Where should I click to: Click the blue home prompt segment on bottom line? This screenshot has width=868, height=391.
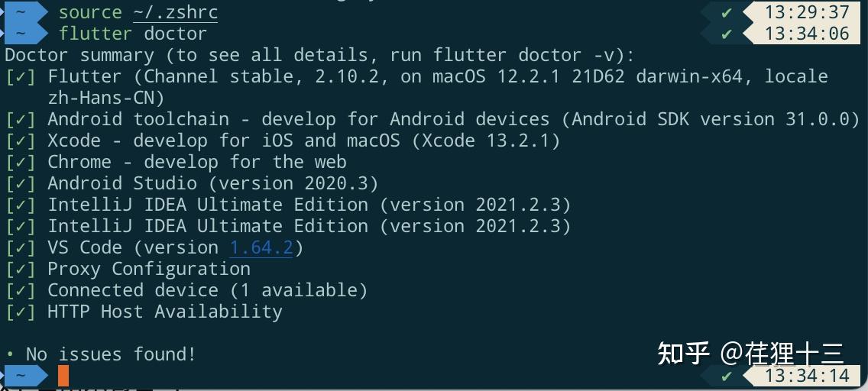tap(24, 376)
